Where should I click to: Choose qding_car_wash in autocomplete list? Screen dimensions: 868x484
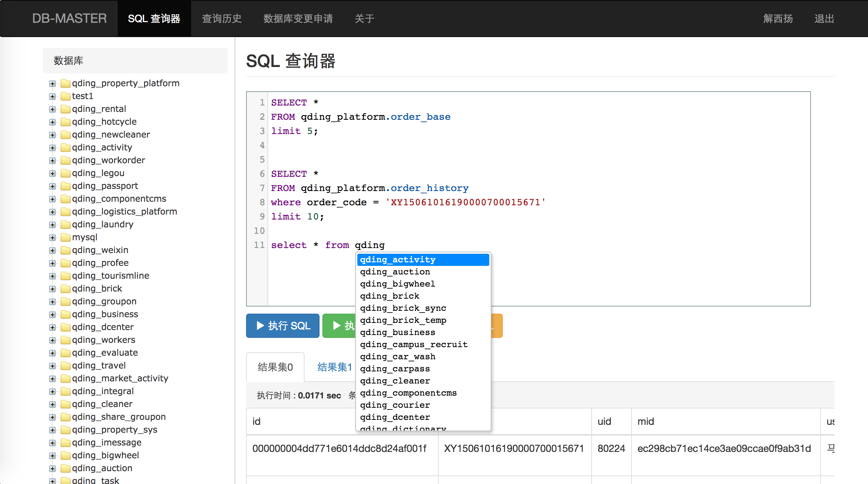423,357
